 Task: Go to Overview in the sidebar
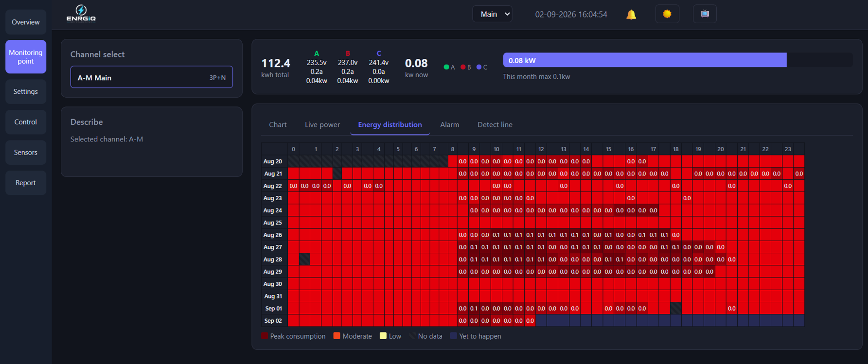26,22
